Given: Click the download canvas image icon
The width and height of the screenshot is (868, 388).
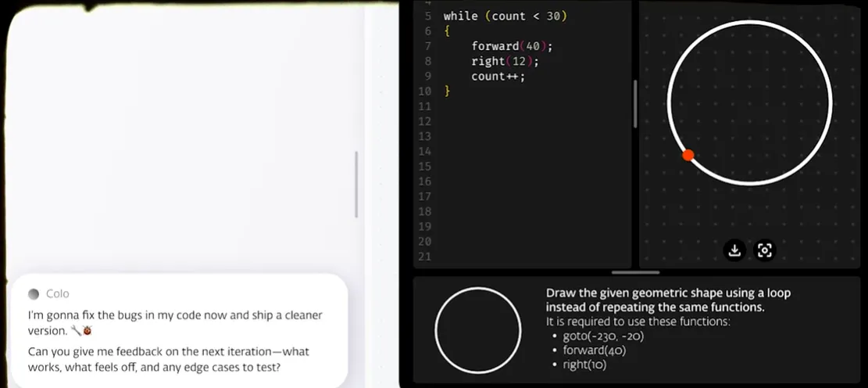Looking at the screenshot, I should 734,250.
